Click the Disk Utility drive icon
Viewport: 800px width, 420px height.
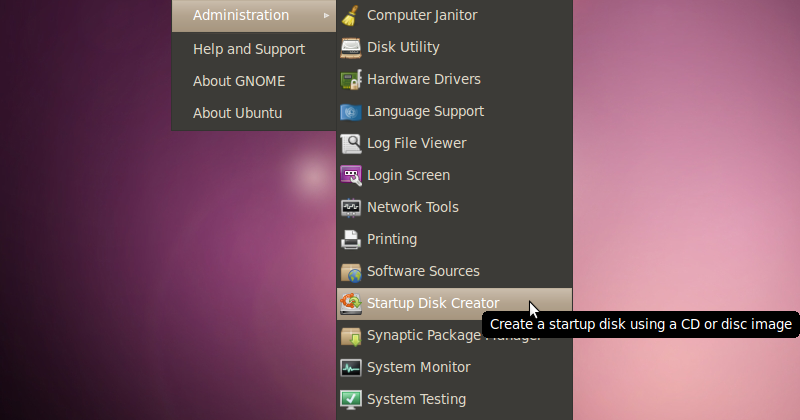pos(351,47)
